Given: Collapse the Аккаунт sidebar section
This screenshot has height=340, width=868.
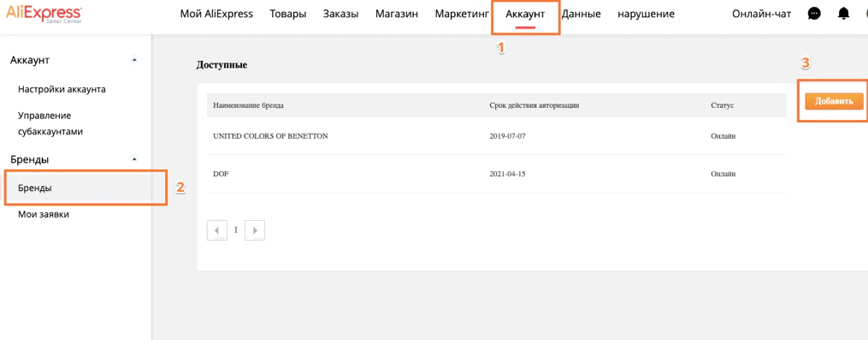Looking at the screenshot, I should (134, 59).
